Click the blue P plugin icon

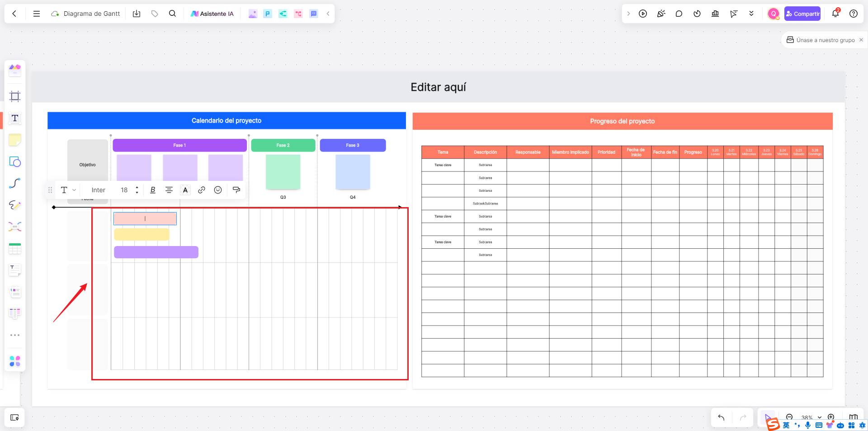click(268, 14)
